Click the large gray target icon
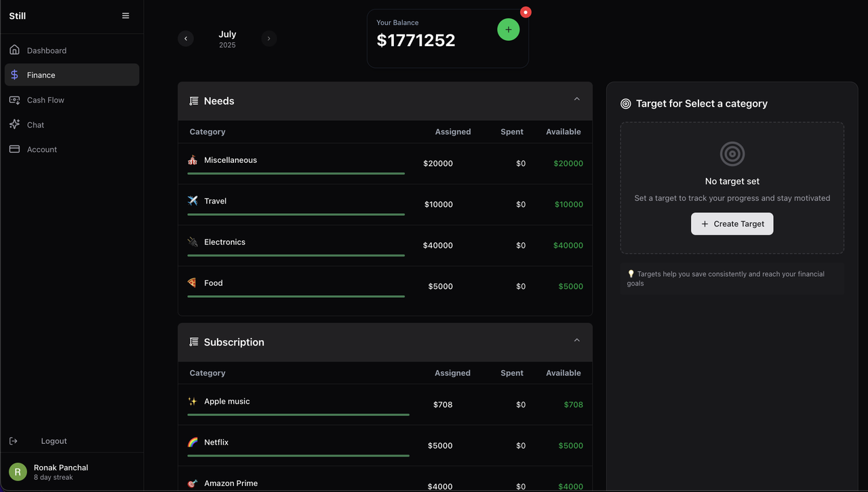 pyautogui.click(x=732, y=154)
